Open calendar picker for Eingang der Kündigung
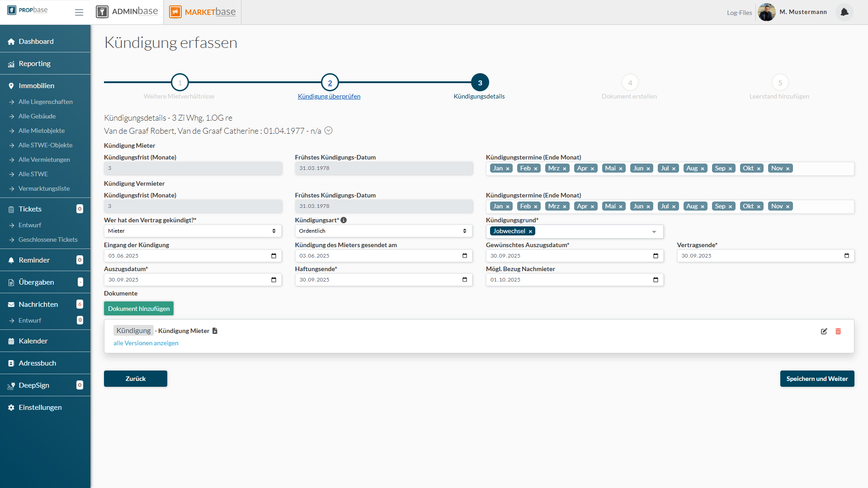 [x=274, y=256]
